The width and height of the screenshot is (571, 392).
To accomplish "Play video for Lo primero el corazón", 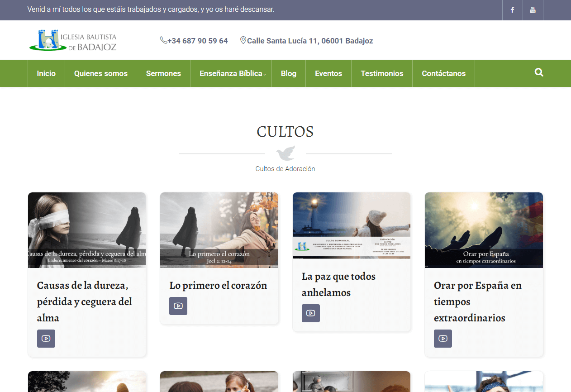I will pyautogui.click(x=178, y=306).
